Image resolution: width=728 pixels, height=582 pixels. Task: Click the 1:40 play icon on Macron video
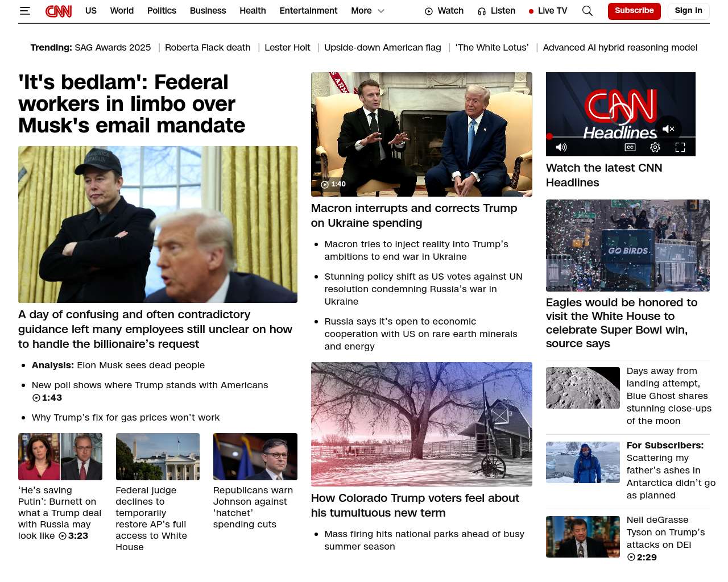click(x=325, y=184)
